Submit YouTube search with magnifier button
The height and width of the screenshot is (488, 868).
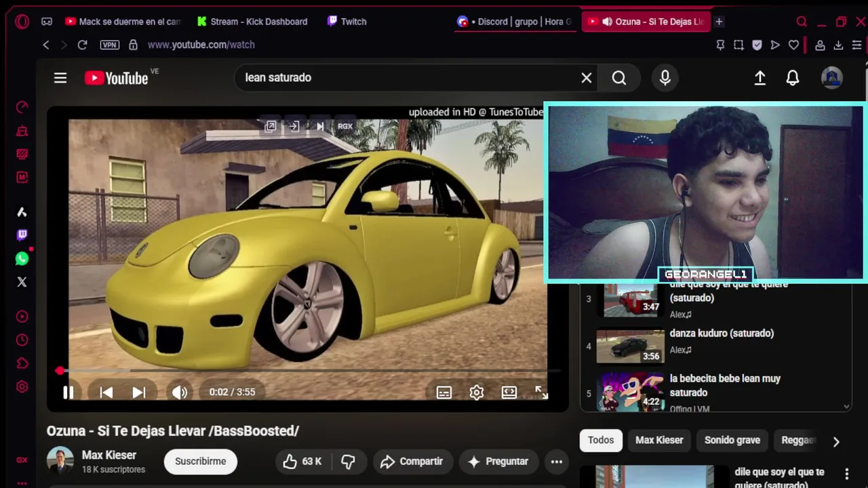619,78
